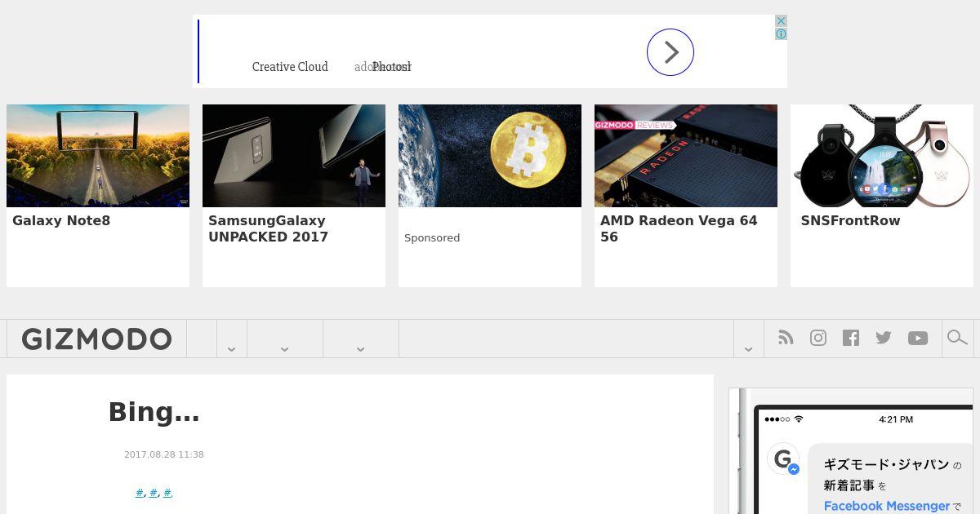Viewport: 980px width, 514px height.
Task: Click the Sponsored label under the Bitcoin image
Action: click(432, 237)
